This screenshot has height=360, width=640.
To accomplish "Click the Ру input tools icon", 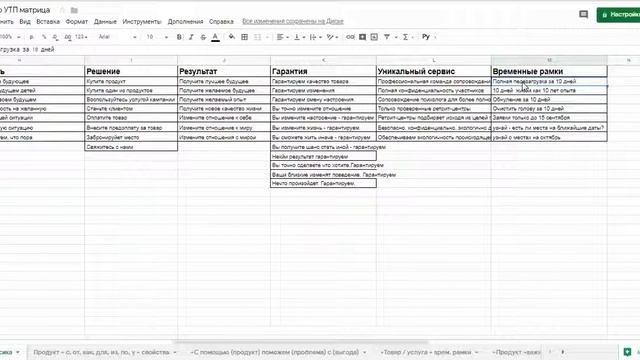I will coord(426,37).
